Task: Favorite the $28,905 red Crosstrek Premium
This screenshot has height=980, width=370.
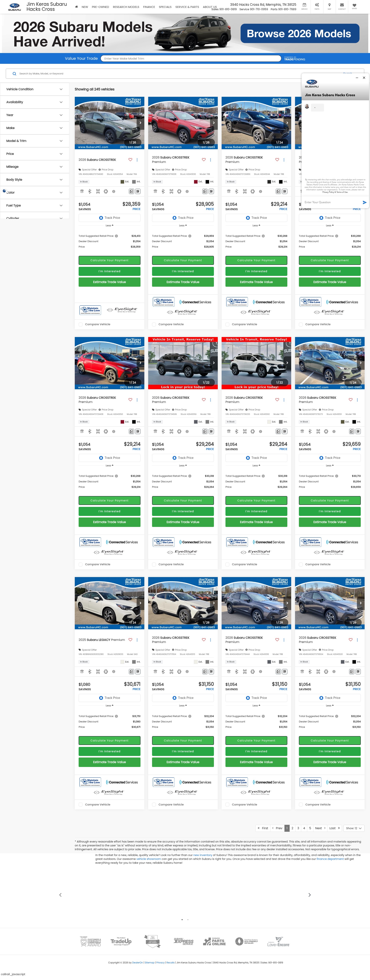Action: click(204, 160)
